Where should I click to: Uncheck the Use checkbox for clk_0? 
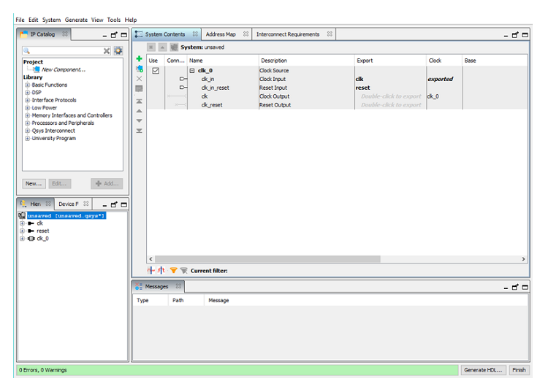(156, 71)
